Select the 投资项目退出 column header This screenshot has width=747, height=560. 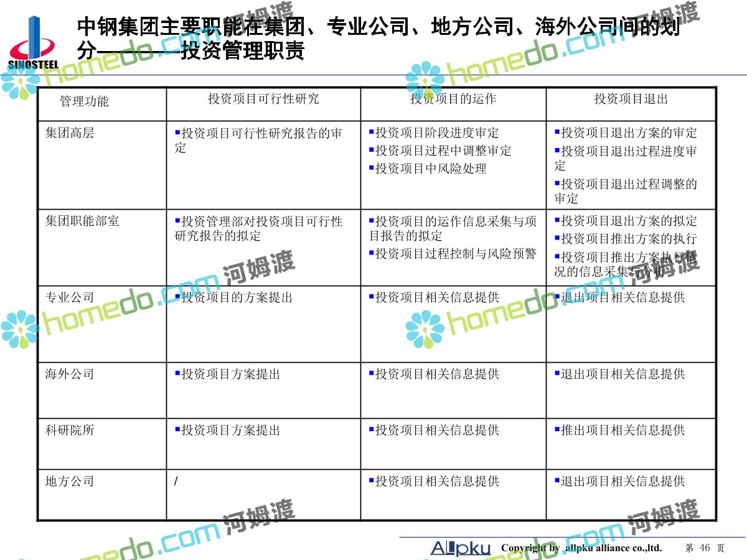point(631,99)
